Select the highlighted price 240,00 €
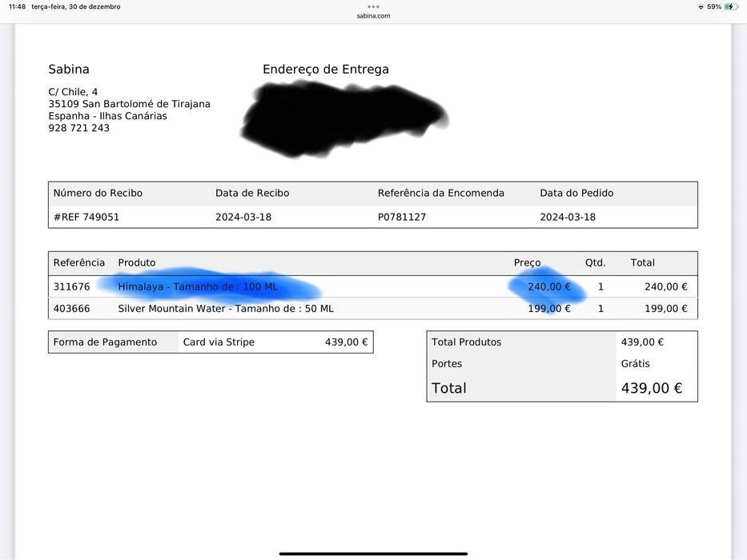 [x=548, y=286]
